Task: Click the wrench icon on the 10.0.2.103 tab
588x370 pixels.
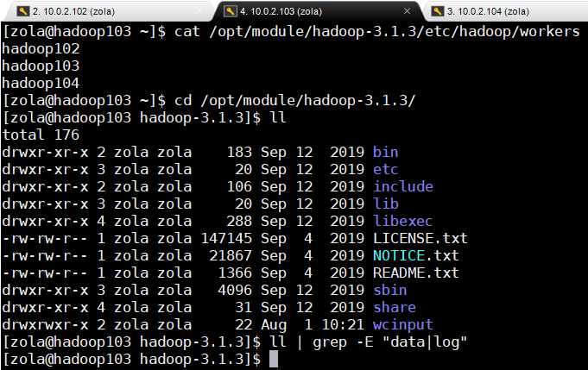Action: click(x=231, y=11)
